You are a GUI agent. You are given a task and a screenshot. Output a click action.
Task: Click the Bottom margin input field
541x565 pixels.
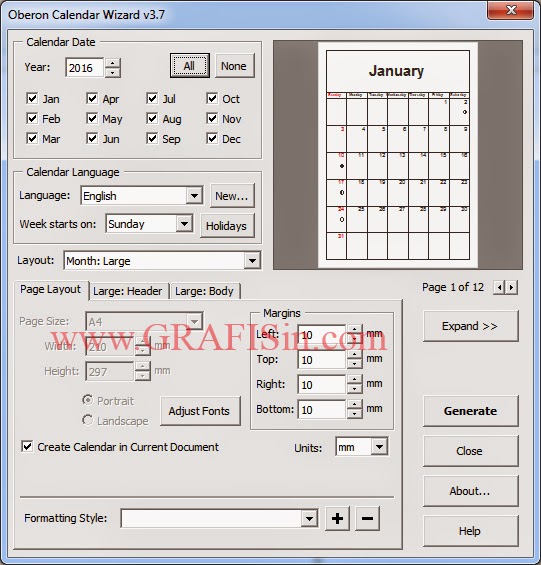click(322, 410)
